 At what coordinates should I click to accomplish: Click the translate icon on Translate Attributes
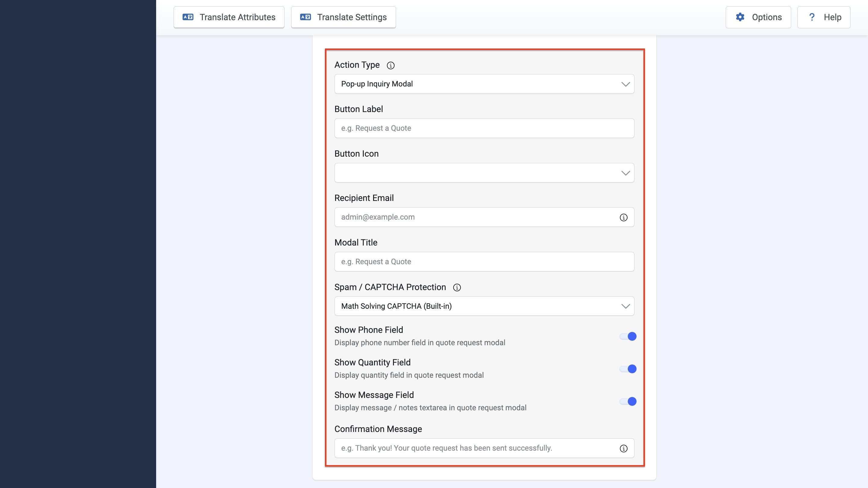188,17
